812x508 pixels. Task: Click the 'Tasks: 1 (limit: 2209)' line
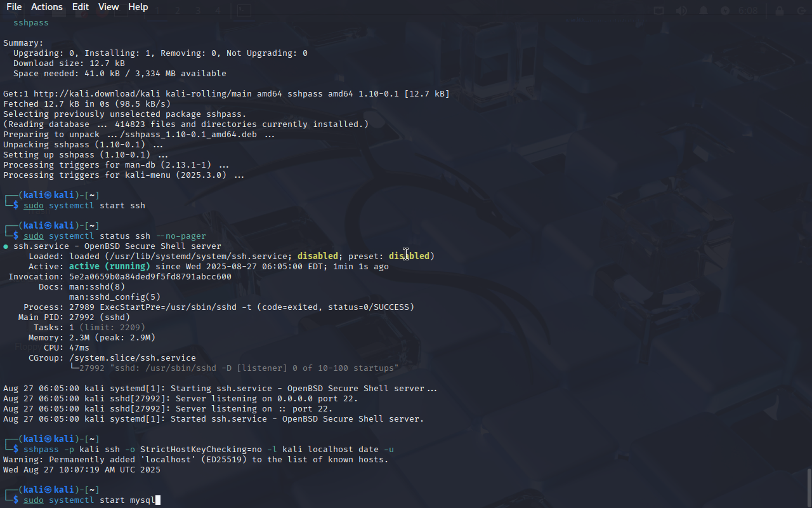click(x=89, y=328)
